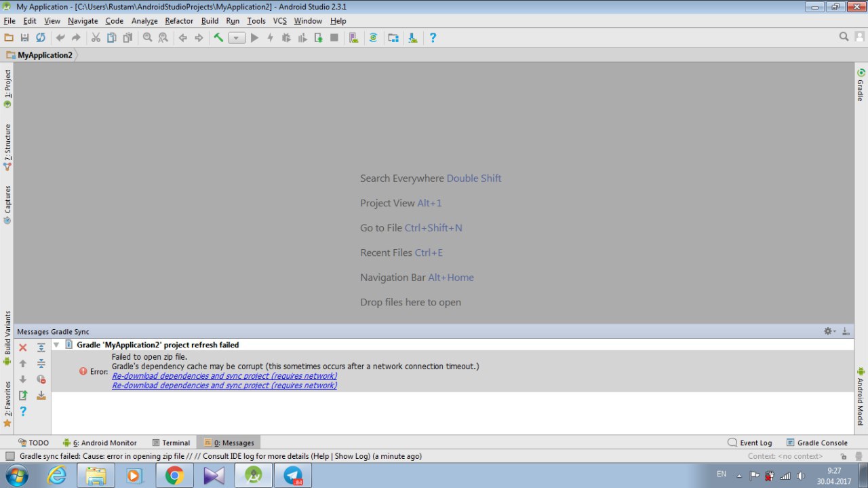Click the Next message down arrow
This screenshot has height=488, width=868.
(22, 379)
